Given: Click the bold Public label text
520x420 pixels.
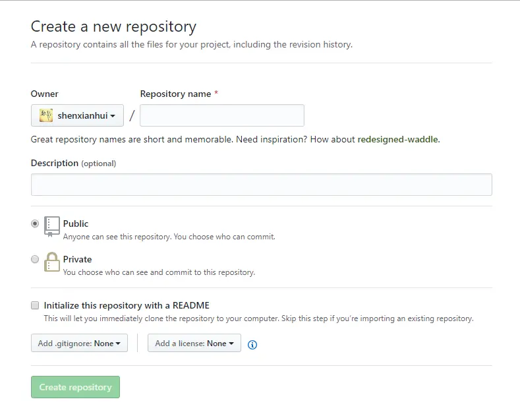Looking at the screenshot, I should (x=76, y=224).
